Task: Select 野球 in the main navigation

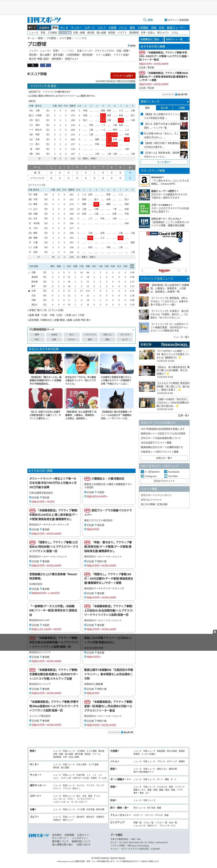Action: pos(55,28)
